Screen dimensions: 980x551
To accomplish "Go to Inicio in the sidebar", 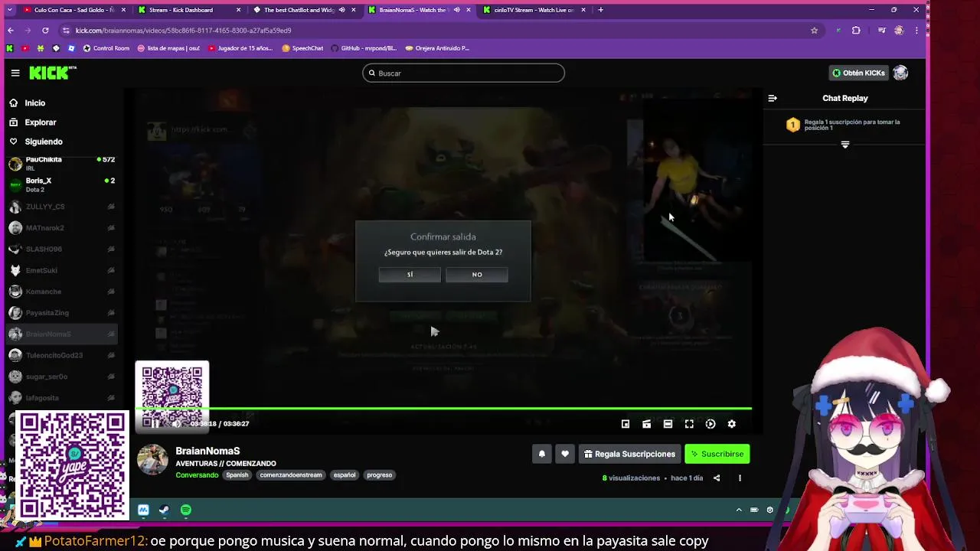I will 34,103.
